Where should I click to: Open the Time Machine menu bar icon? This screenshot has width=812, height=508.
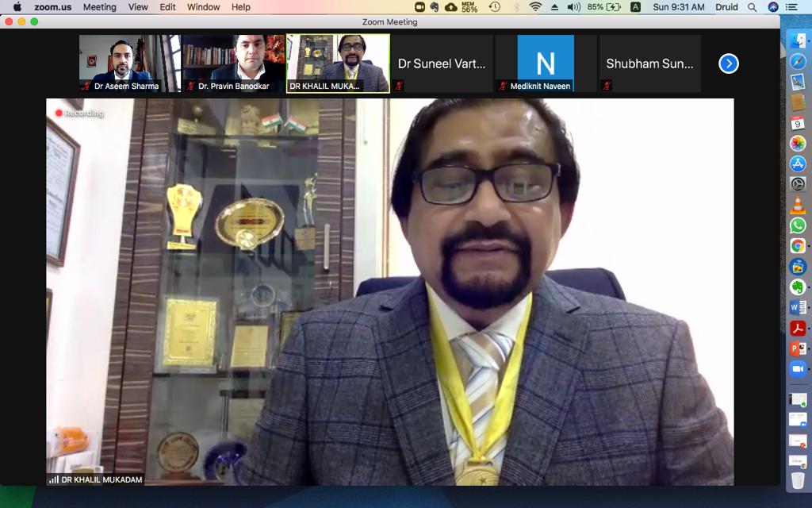coord(495,7)
